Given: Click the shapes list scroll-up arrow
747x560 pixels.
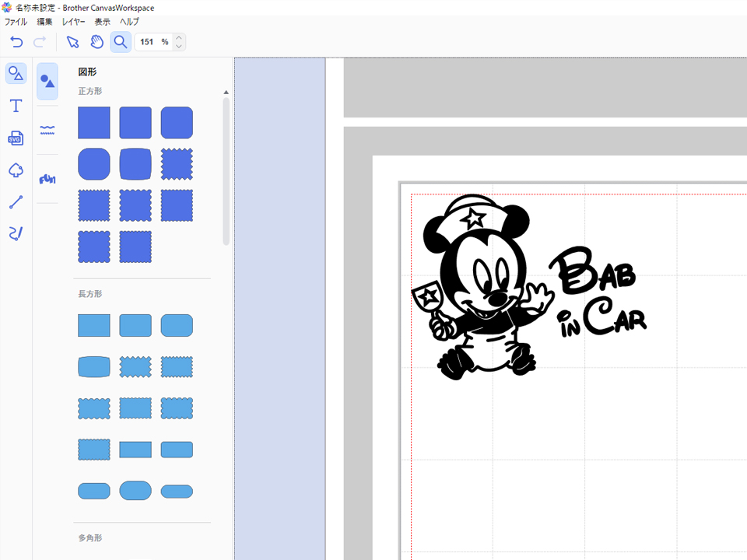Looking at the screenshot, I should pos(226,93).
